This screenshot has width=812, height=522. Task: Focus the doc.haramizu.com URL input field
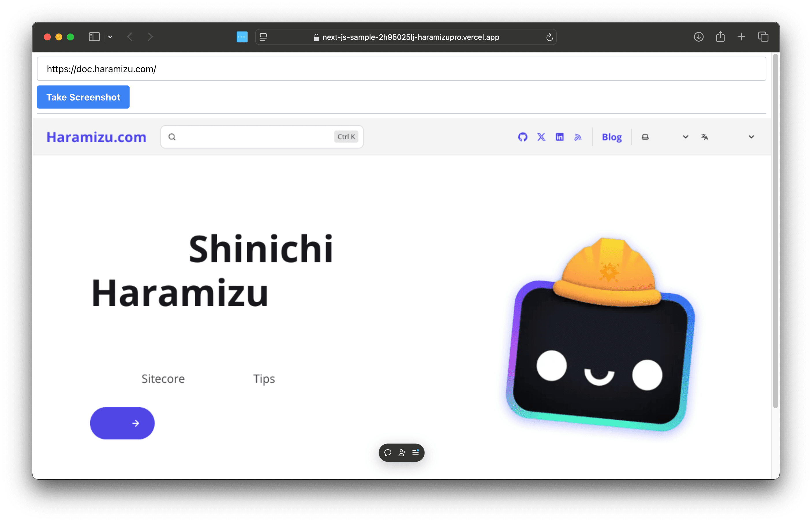tap(401, 69)
